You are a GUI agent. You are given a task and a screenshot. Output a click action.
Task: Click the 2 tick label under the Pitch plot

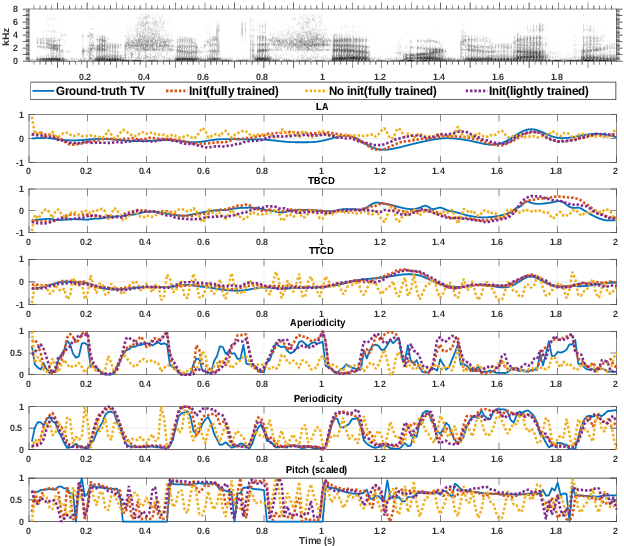[x=614, y=531]
